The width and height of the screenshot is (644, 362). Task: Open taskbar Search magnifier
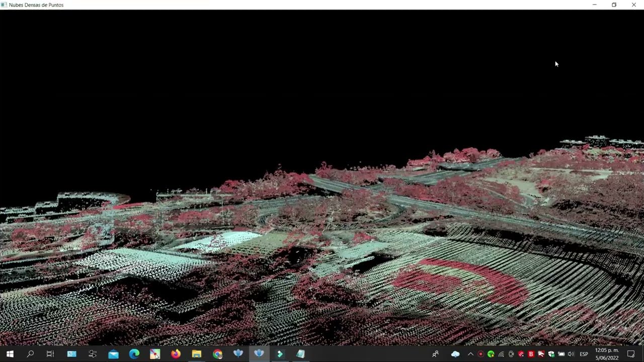[x=30, y=354]
